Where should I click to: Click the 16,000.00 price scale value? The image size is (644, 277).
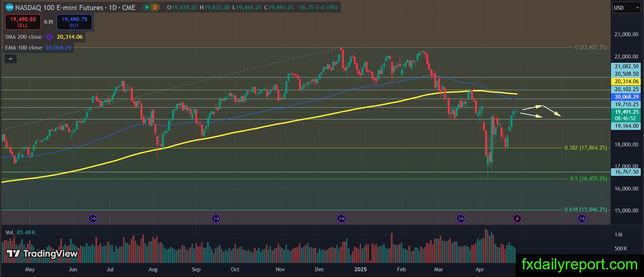coord(626,189)
